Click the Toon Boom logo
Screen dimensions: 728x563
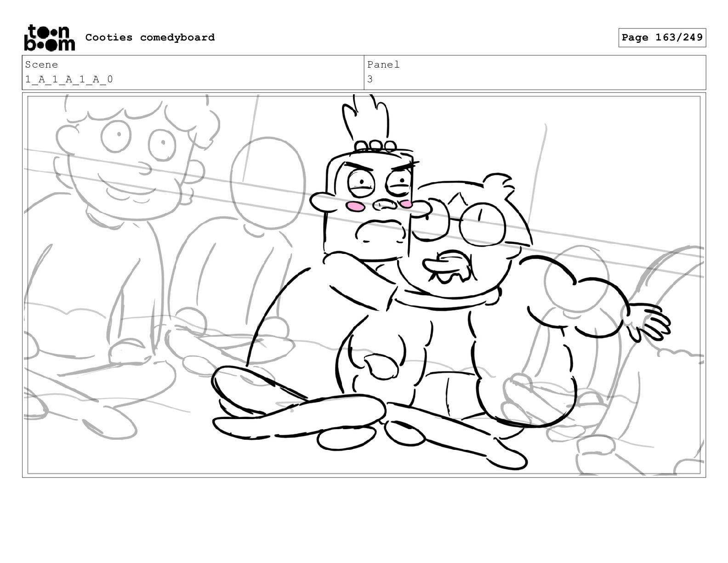coord(49,37)
